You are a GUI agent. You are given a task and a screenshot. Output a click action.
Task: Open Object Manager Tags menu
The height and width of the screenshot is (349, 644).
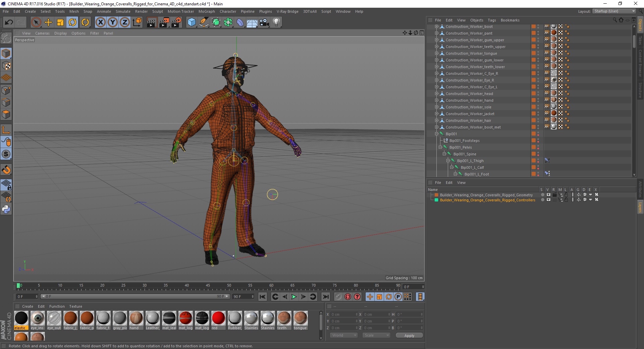pos(492,20)
